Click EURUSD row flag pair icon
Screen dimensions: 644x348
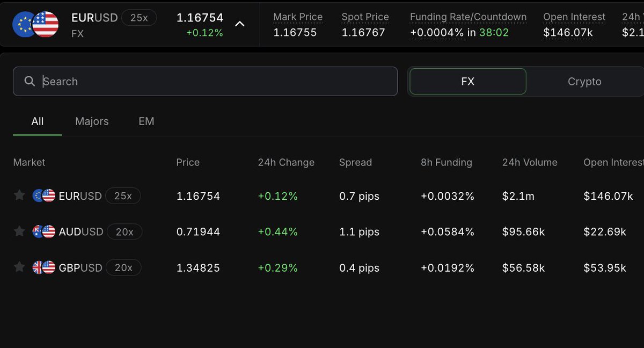click(x=44, y=195)
